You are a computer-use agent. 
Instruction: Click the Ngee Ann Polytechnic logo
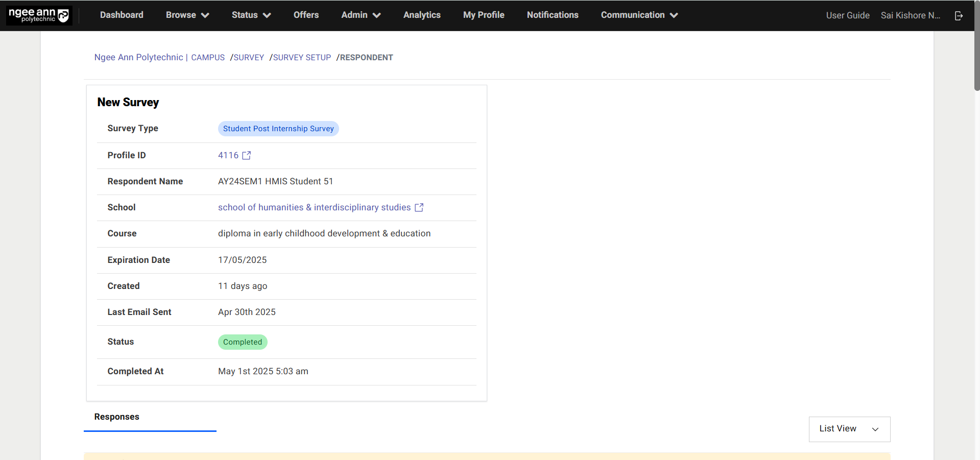[x=38, y=15]
